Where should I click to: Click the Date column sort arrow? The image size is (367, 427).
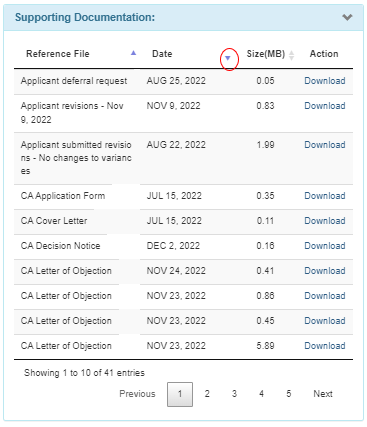coord(228,58)
